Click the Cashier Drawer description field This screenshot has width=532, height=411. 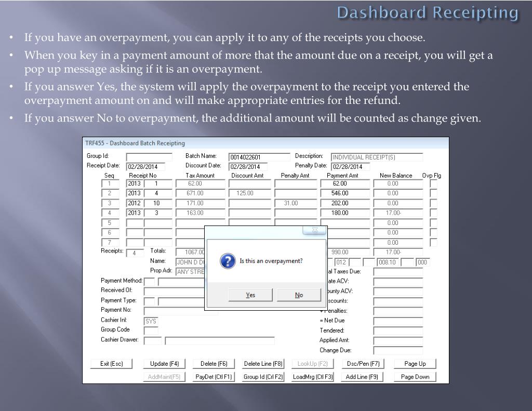coord(220,340)
